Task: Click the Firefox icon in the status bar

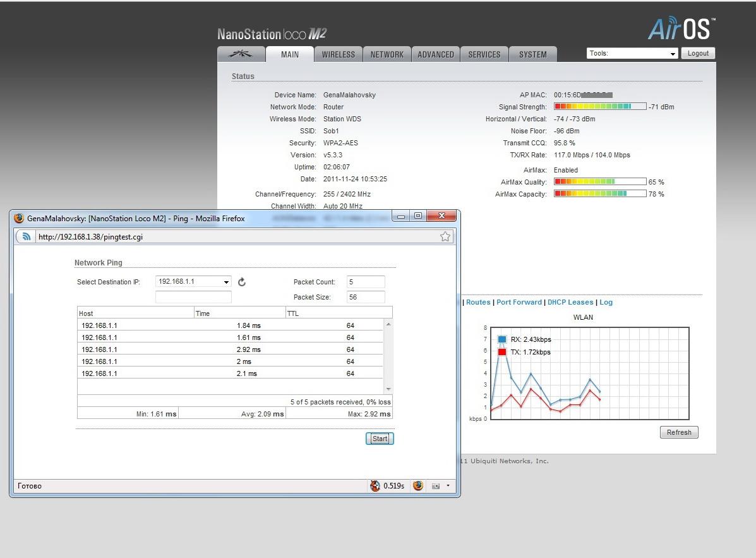Action: click(x=418, y=486)
